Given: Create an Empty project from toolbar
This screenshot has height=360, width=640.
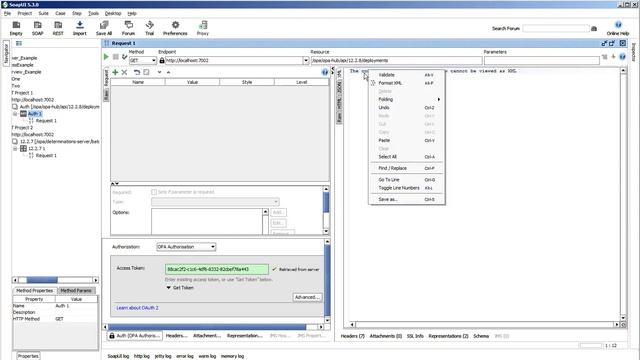Looking at the screenshot, I should 16,28.
